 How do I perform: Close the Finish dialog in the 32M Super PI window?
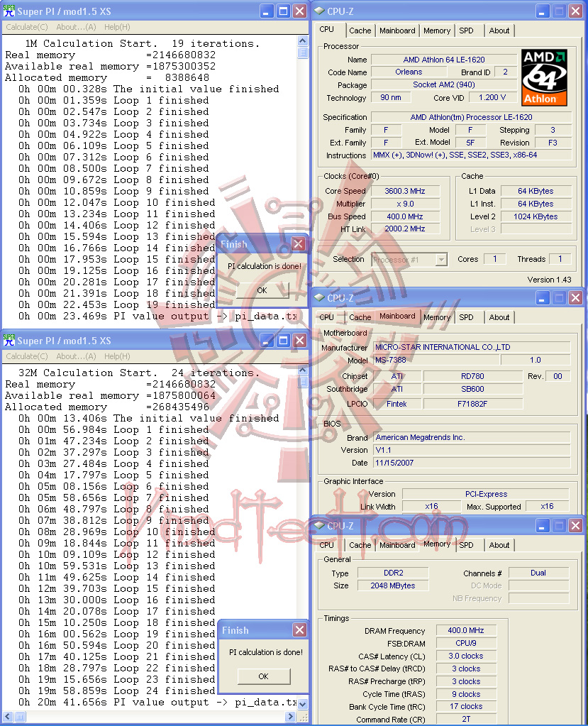[x=300, y=629]
